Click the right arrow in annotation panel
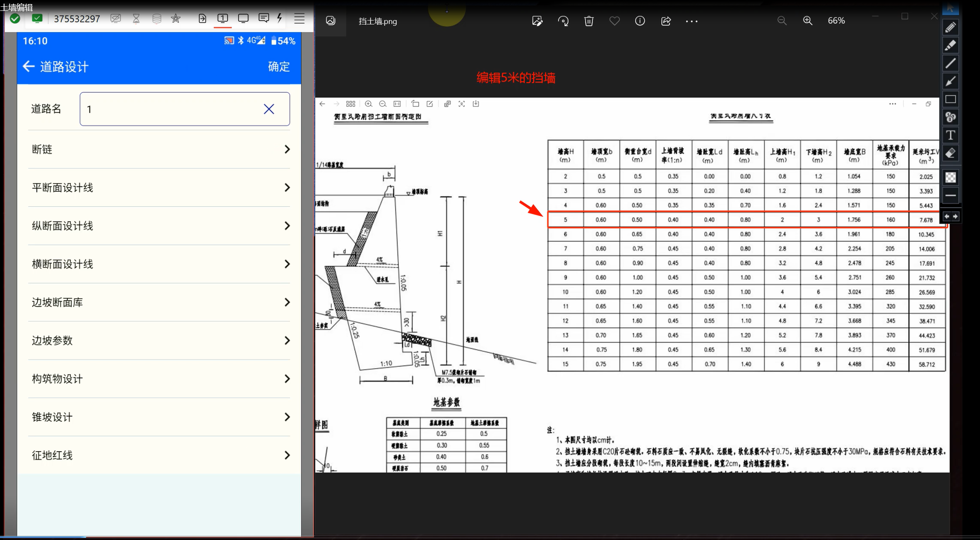Screen dimensions: 980x540 tap(955, 216)
